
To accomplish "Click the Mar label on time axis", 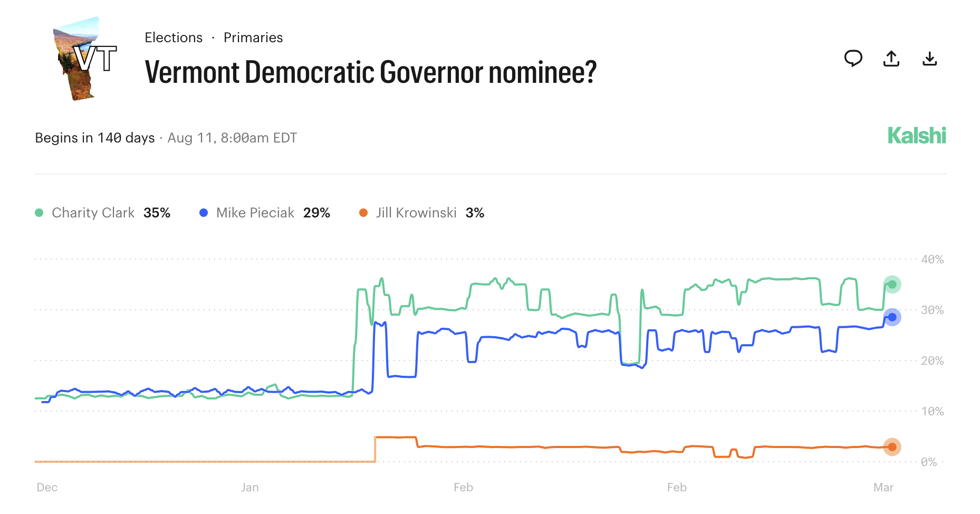I will point(883,487).
